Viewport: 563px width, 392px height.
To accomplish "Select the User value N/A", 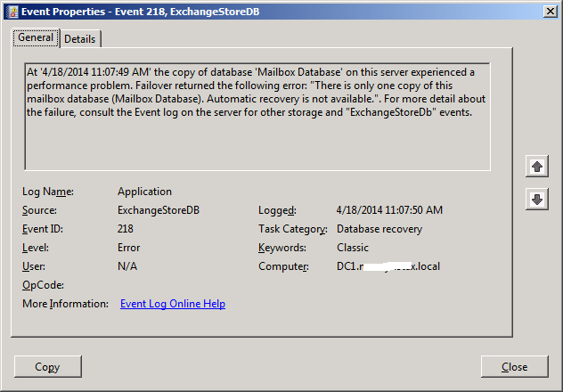I will coord(127,266).
